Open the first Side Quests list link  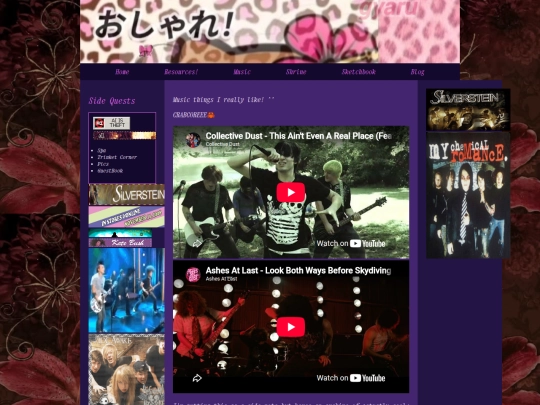pos(102,150)
